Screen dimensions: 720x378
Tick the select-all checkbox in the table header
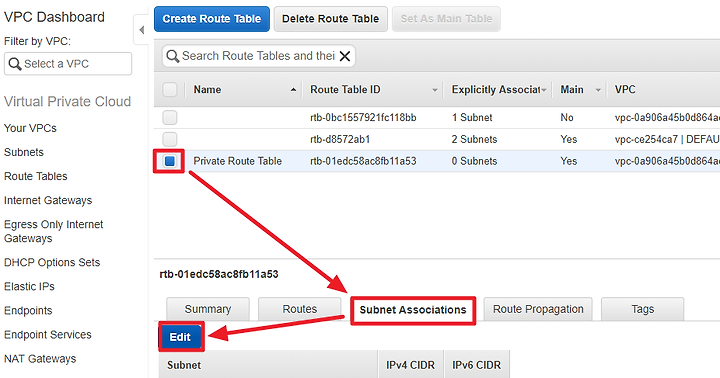point(170,90)
